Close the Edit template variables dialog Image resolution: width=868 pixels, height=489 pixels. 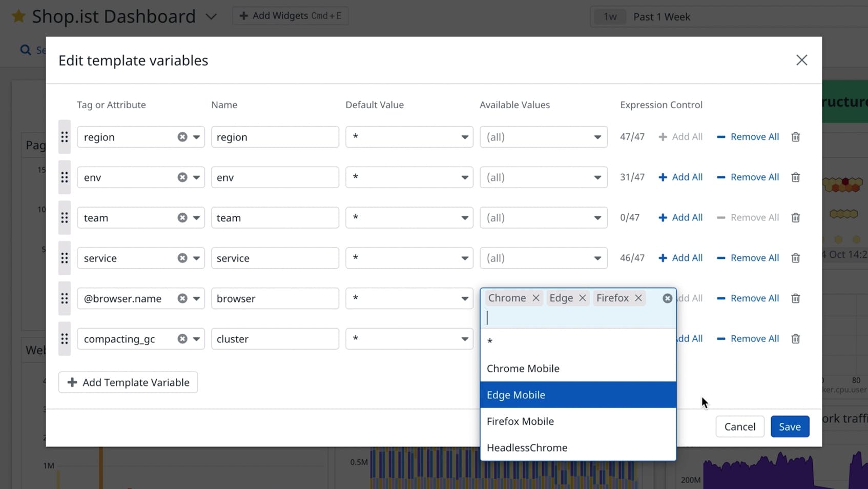tap(801, 60)
